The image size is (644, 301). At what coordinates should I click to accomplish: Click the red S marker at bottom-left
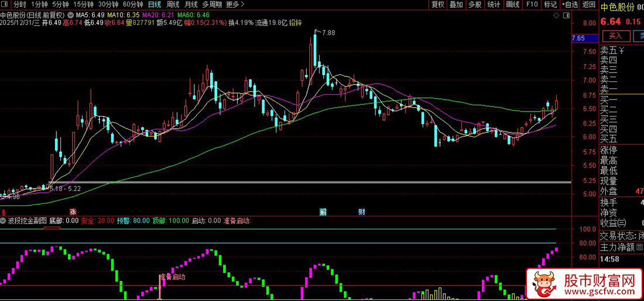[4, 211]
